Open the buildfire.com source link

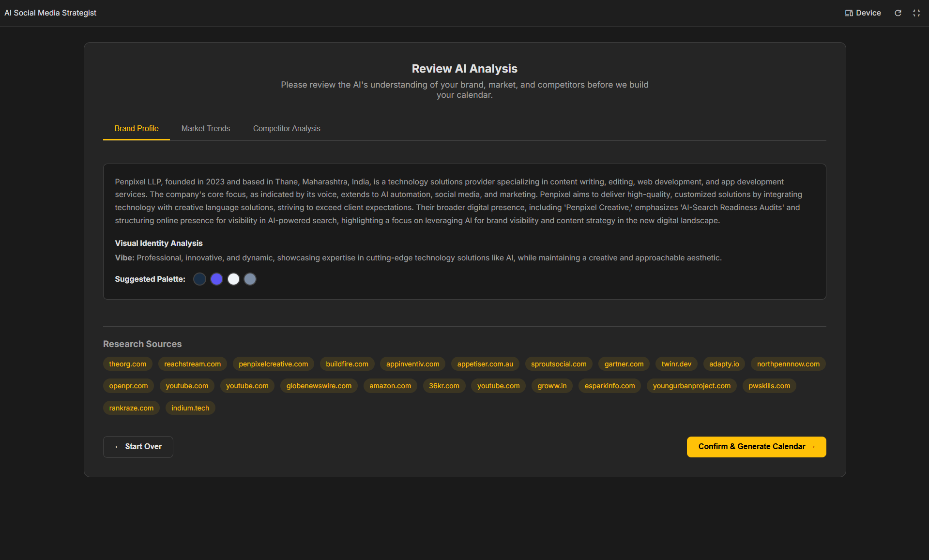click(x=347, y=364)
